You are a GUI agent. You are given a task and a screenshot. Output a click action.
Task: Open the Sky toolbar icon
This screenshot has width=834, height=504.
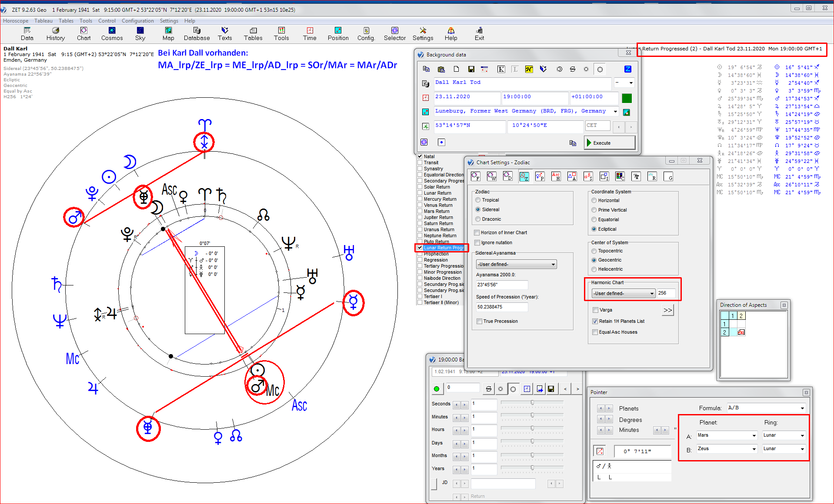(x=140, y=33)
